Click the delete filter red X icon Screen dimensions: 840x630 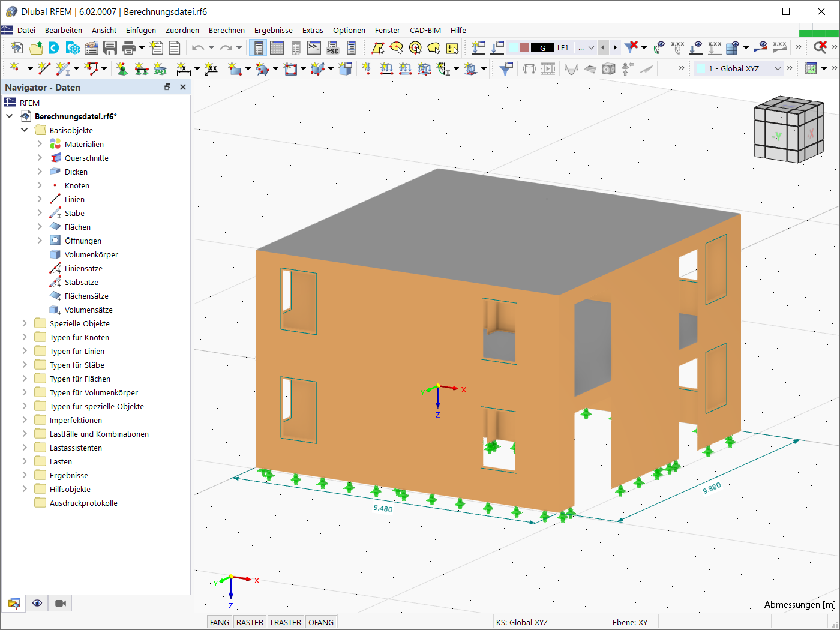[x=631, y=47]
